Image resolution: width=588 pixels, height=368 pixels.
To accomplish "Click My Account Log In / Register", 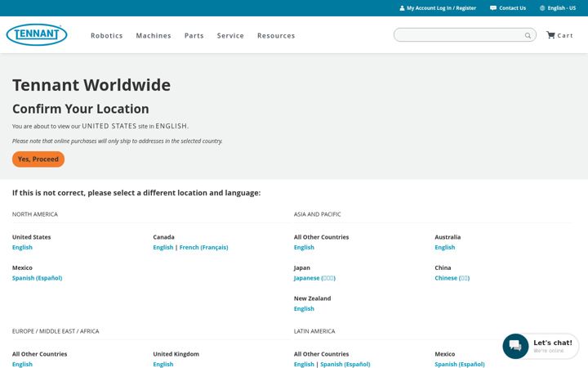I will (x=441, y=8).
